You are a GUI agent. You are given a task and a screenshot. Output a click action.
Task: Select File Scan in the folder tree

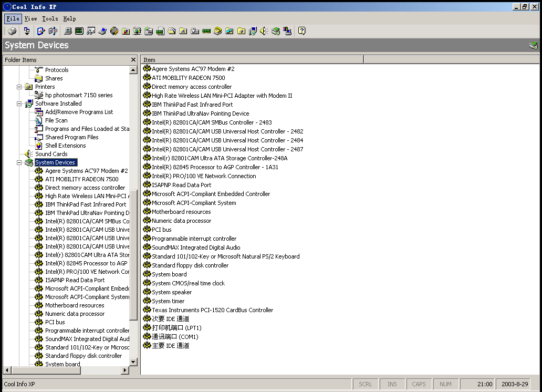tap(56, 120)
